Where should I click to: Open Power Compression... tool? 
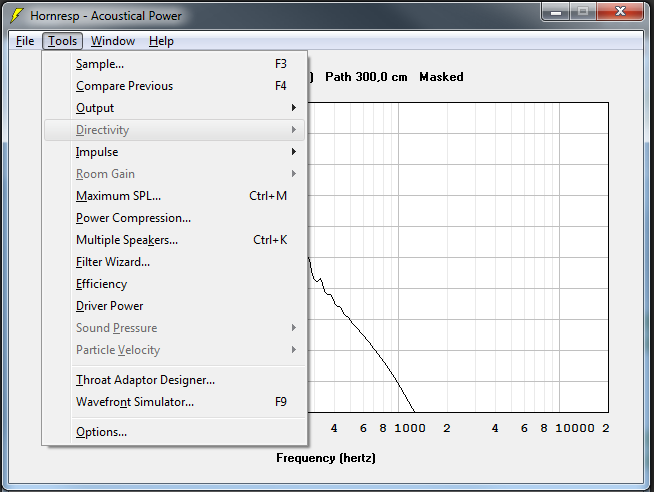tap(174, 218)
